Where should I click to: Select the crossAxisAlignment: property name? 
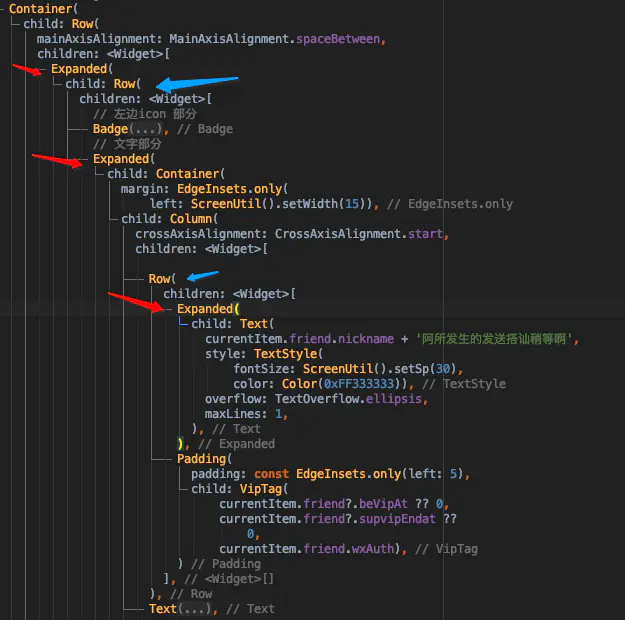[x=201, y=233]
